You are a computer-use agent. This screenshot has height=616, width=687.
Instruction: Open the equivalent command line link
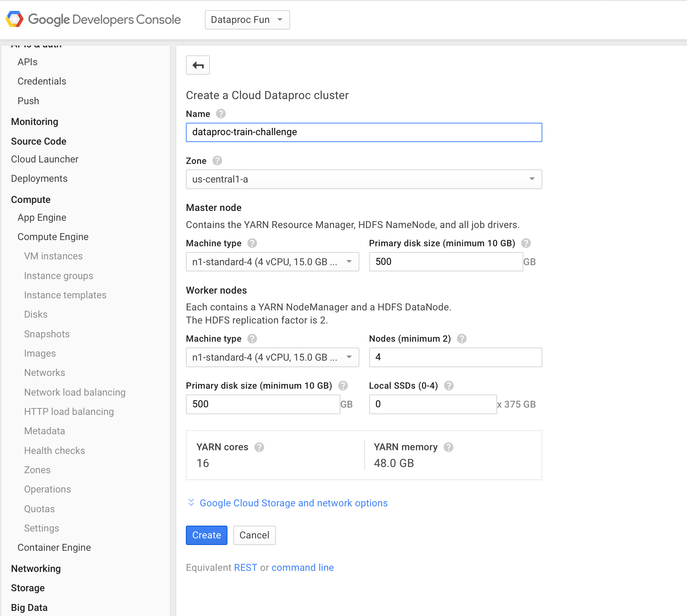point(302,568)
